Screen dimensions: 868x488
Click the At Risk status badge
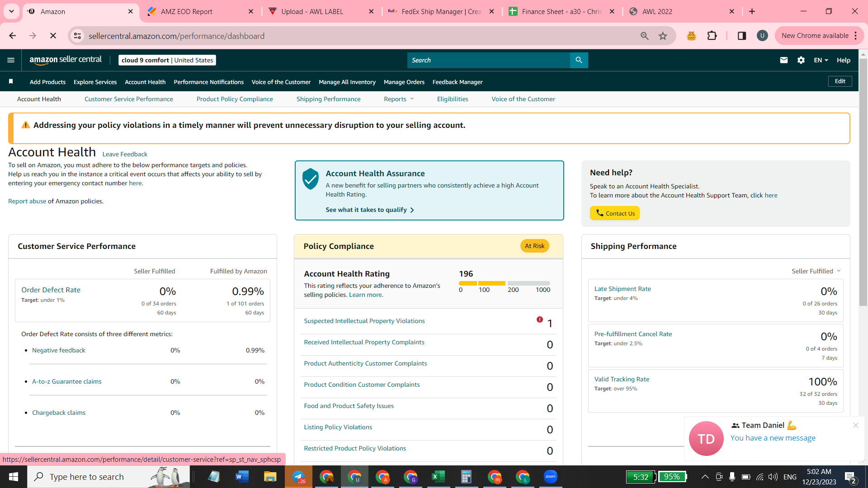[534, 246]
